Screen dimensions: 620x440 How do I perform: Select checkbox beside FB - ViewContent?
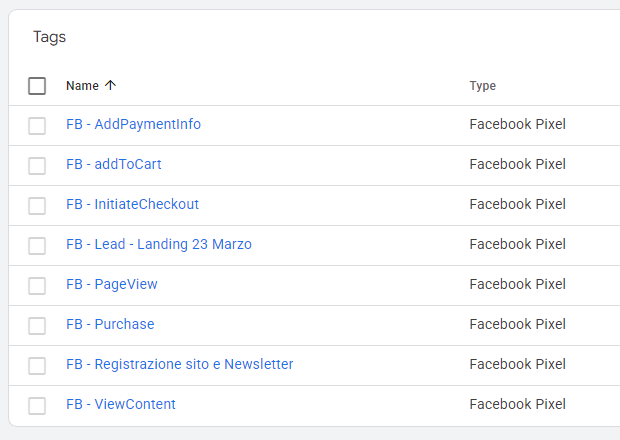coord(37,405)
